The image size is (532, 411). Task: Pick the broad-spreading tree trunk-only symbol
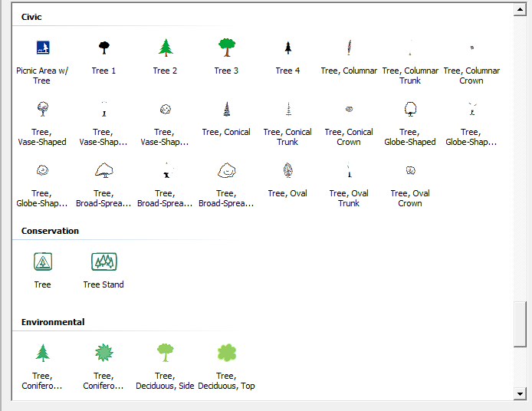166,171
